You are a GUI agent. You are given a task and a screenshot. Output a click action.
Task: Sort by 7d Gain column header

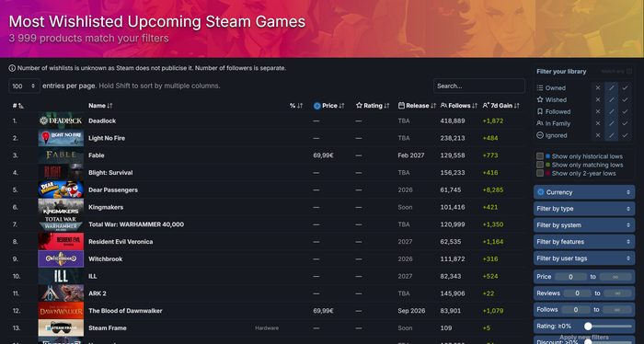pyautogui.click(x=501, y=106)
